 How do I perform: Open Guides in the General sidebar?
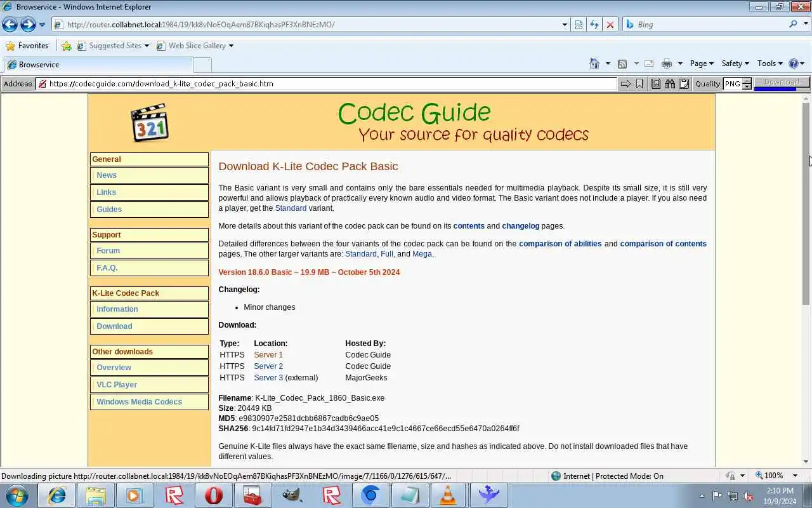(149, 210)
